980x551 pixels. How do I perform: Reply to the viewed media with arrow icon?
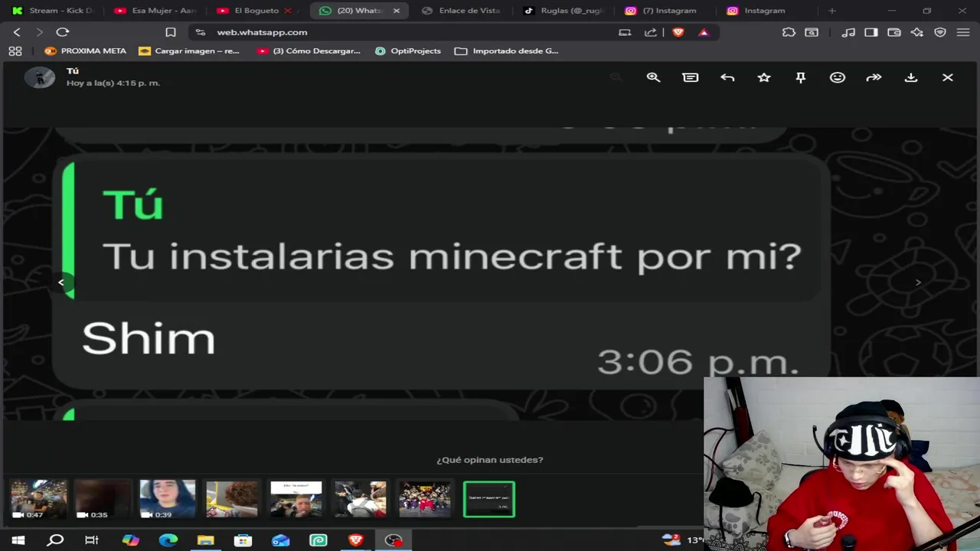(727, 77)
